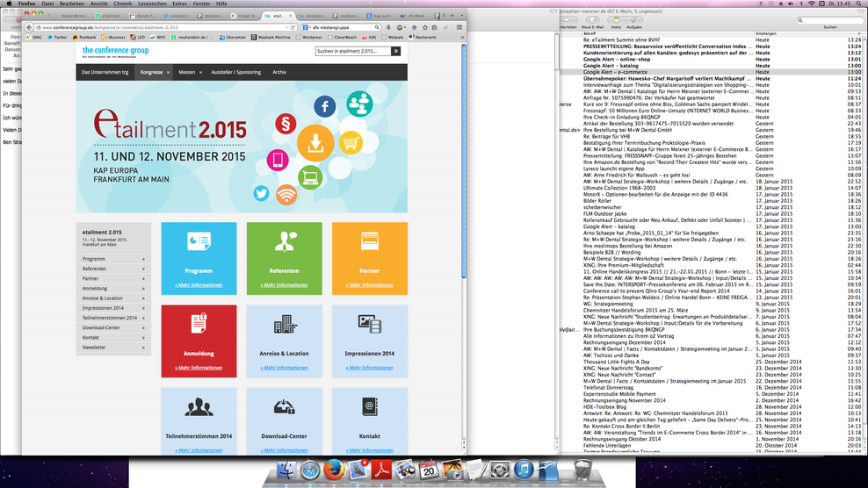Click Mehr Informationen link under Referenten
The width and height of the screenshot is (868, 488).
click(284, 285)
